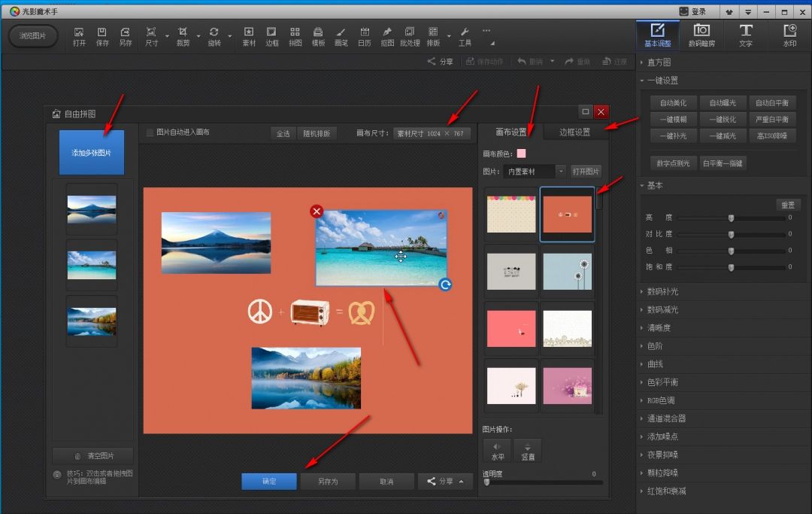Click the pink 画布颜色 color swatch
The image size is (812, 514).
[x=521, y=154]
